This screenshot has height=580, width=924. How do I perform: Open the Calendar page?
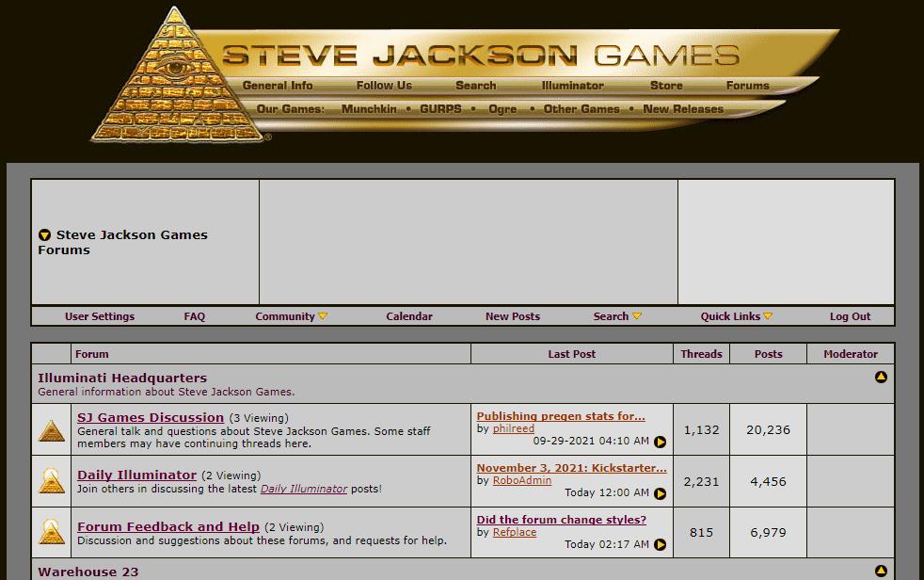[x=409, y=316]
